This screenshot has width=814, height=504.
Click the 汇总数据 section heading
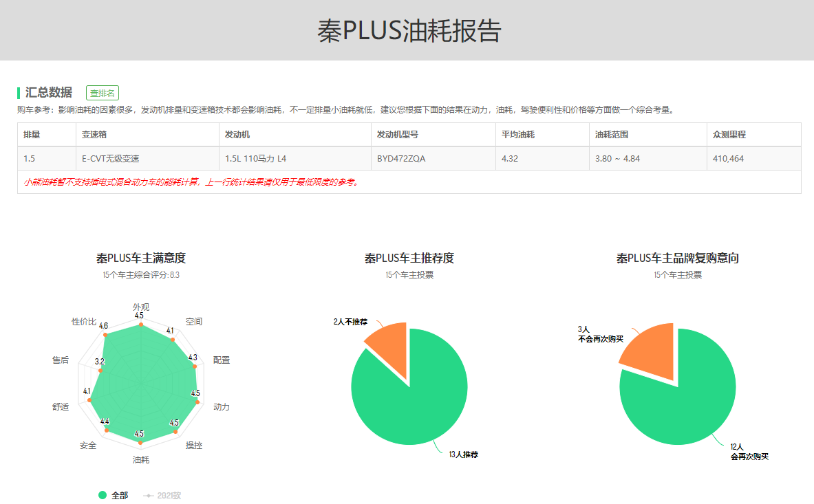(x=49, y=92)
